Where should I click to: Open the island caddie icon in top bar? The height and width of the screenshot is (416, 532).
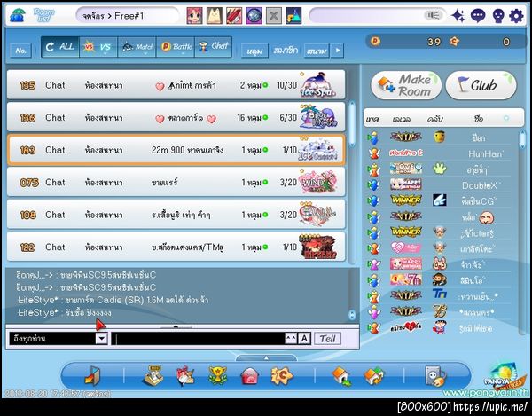(293, 16)
